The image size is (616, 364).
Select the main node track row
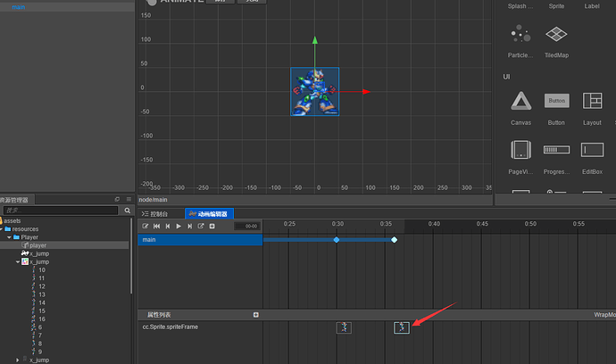point(200,239)
